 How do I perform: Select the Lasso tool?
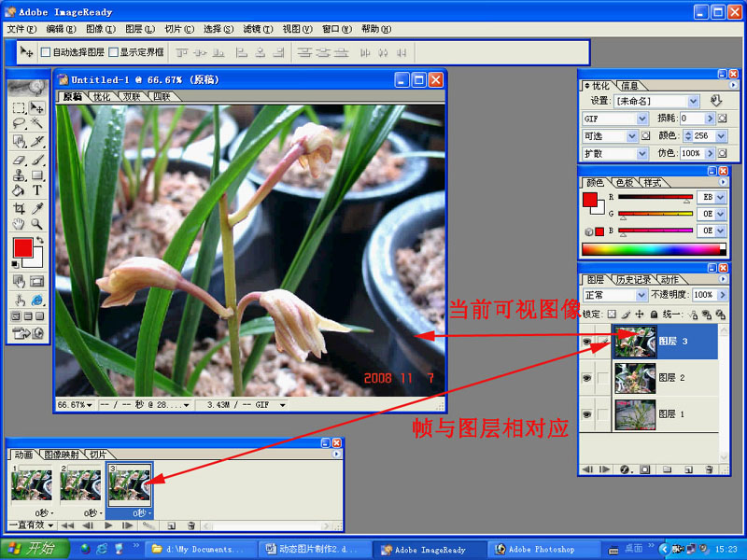(x=19, y=124)
